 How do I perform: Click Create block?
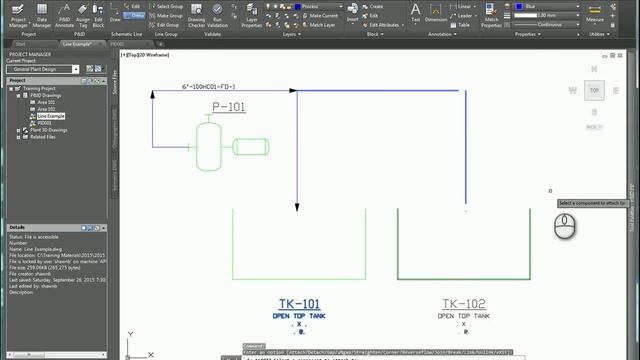[x=373, y=7]
